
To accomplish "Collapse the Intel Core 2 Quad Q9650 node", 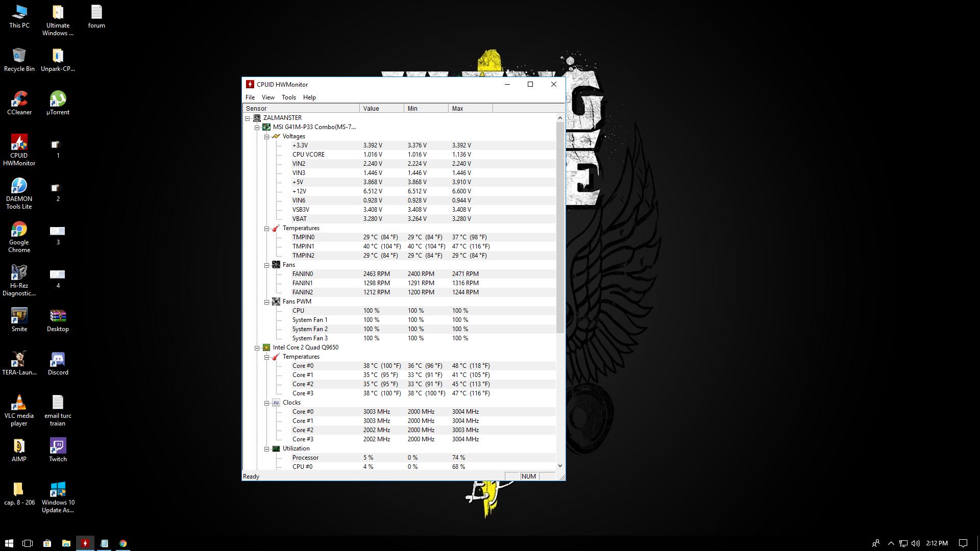I will point(257,348).
